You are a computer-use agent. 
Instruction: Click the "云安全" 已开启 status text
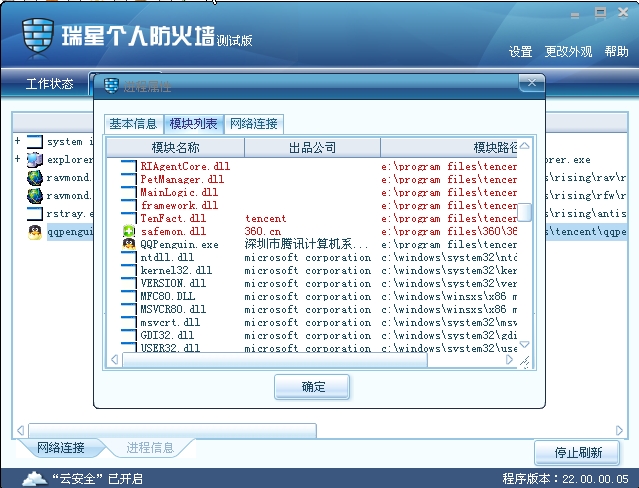(x=97, y=479)
